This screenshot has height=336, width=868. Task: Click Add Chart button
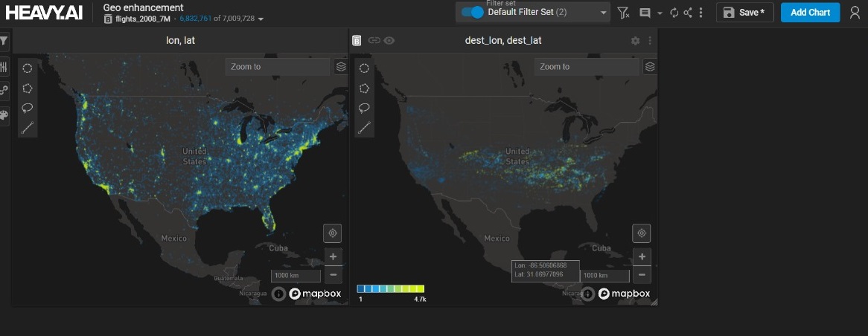click(811, 13)
